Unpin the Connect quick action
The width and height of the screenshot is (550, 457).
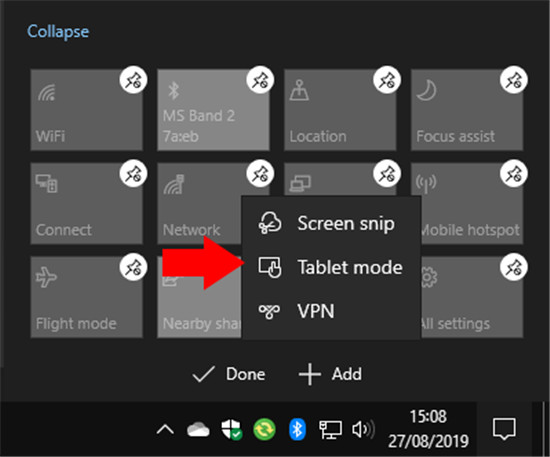pos(133,174)
